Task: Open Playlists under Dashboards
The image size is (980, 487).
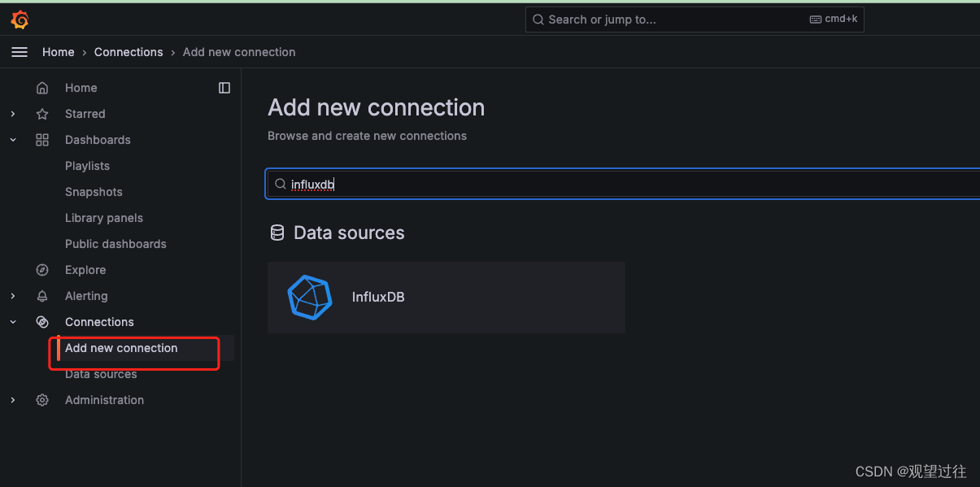Action: click(x=87, y=166)
